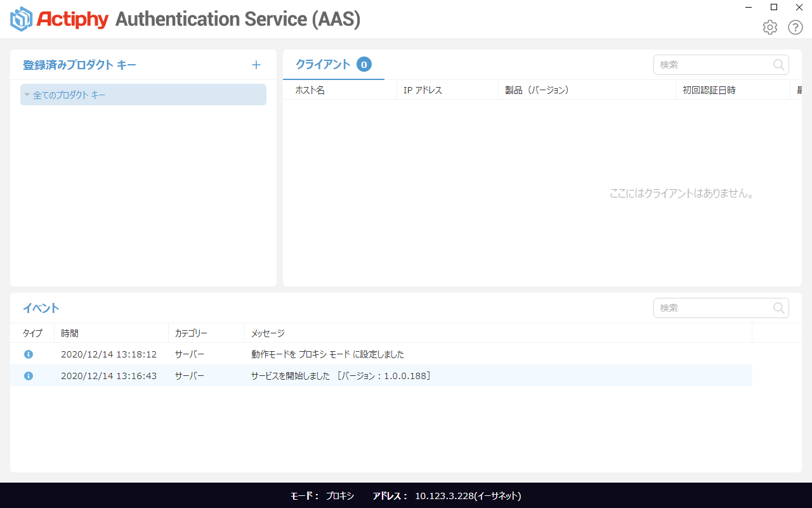Click the ここにはクライアントはありません。 message

click(x=683, y=194)
